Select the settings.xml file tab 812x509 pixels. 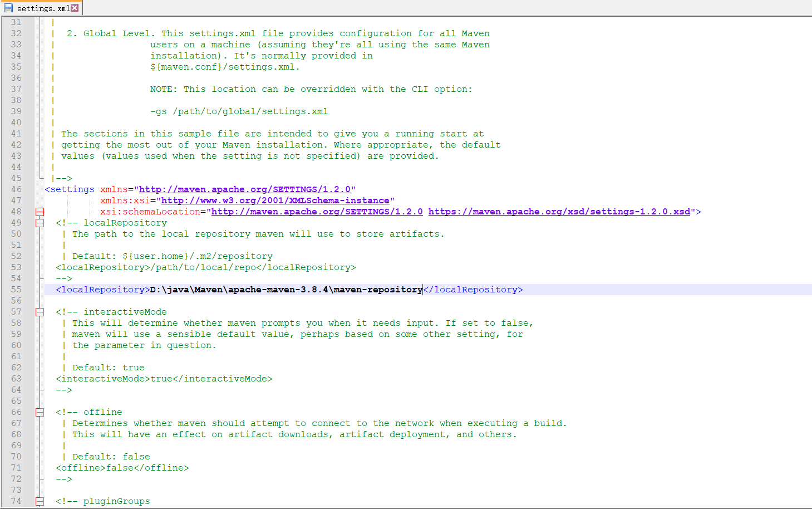point(41,8)
